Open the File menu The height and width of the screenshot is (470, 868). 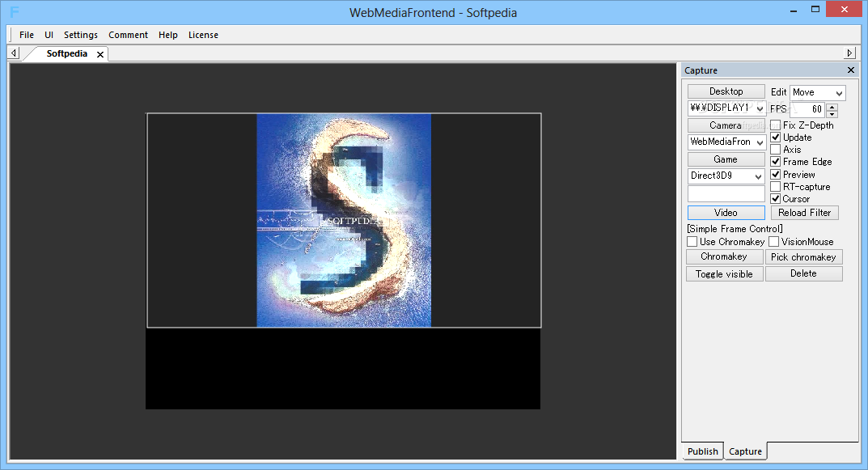coord(27,35)
